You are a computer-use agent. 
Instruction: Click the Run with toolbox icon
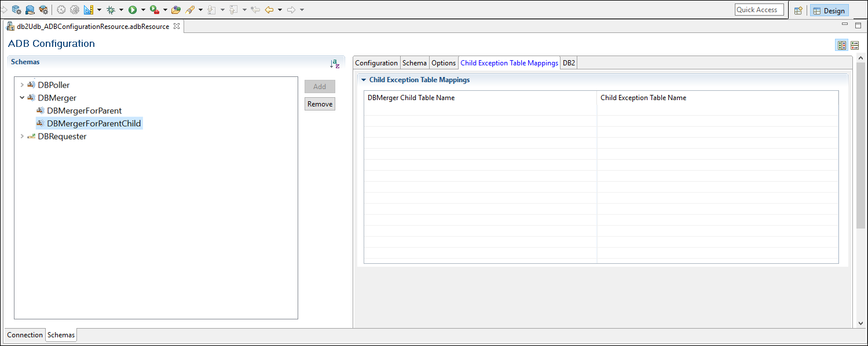pos(154,10)
